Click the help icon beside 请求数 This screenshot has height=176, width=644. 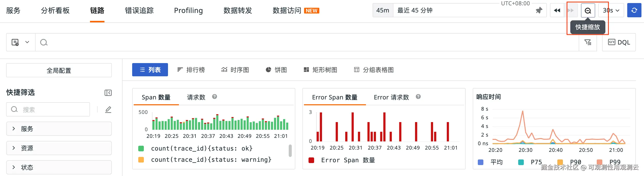pyautogui.click(x=214, y=97)
